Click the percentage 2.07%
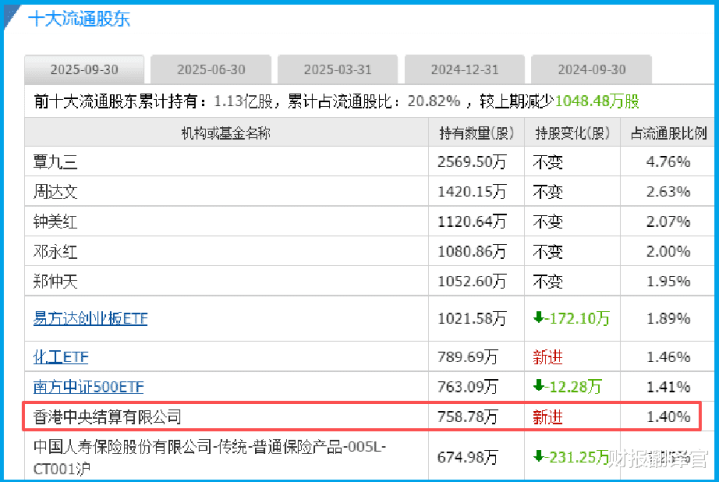Screen dimensions: 719x482 pos(668,222)
